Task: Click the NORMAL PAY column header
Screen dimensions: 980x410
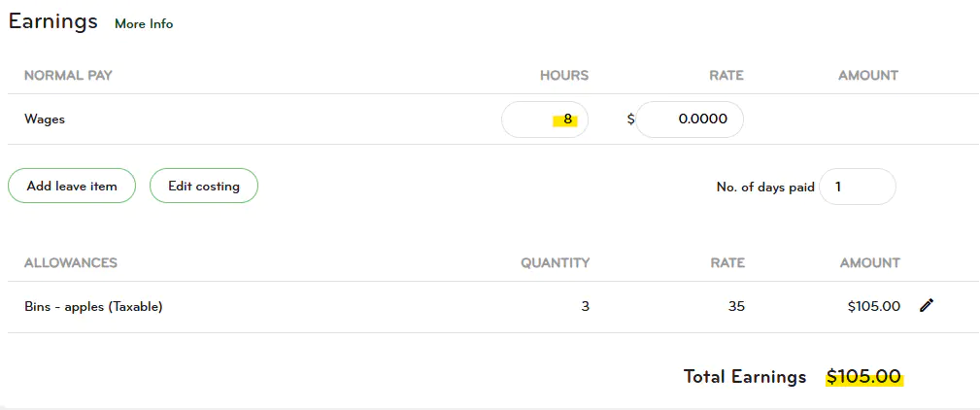Action: click(68, 76)
